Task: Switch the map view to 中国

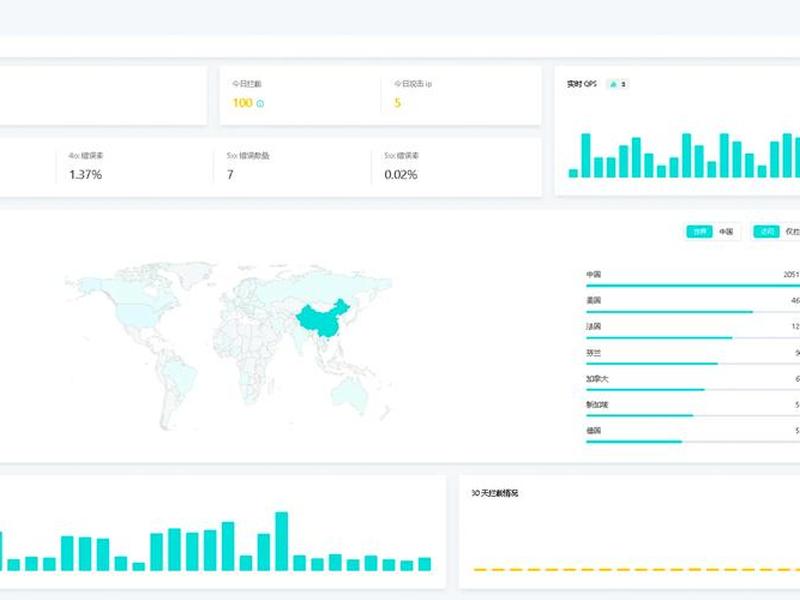Action: tap(726, 232)
